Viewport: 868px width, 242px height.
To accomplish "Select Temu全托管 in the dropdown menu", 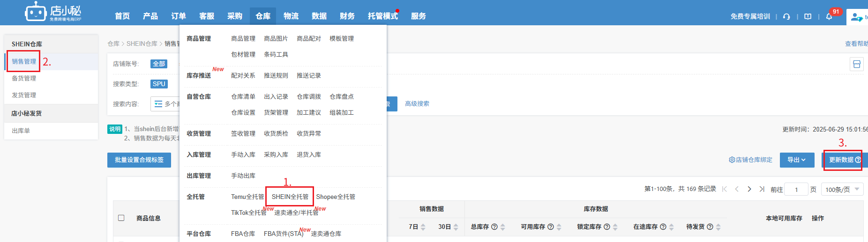I will [247, 197].
